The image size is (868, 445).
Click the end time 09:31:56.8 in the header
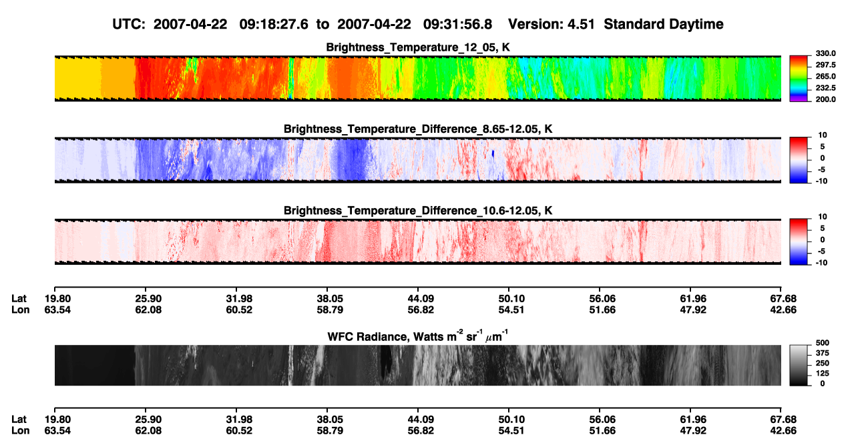tap(457, 24)
